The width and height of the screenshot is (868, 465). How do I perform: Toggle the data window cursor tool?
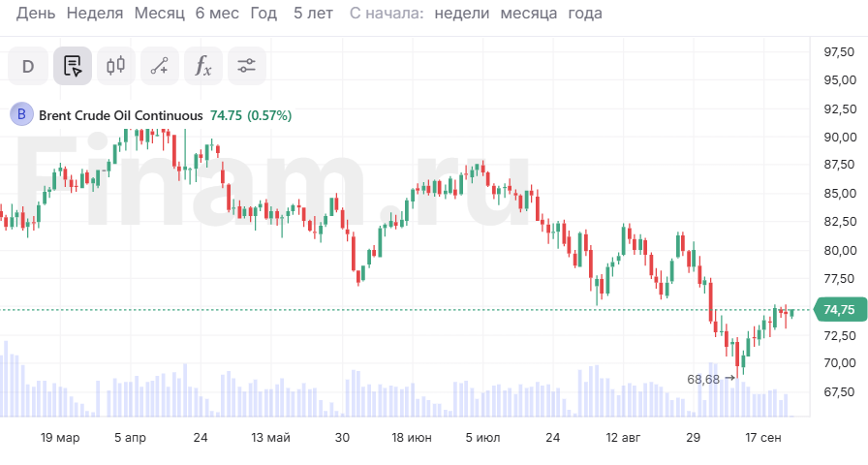(x=73, y=66)
